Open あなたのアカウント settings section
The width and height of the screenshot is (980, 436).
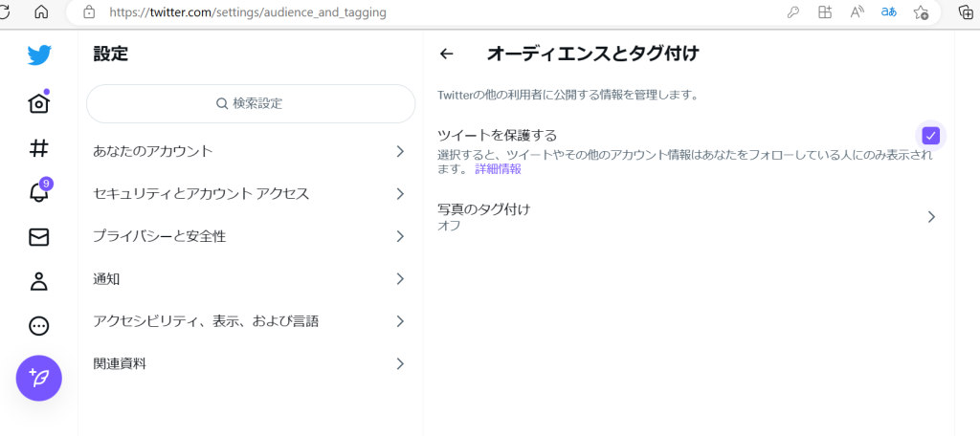(251, 151)
